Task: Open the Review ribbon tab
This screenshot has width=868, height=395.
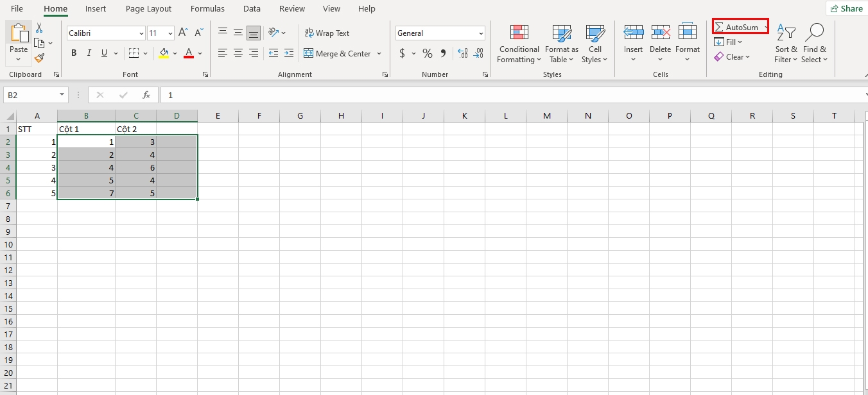Action: (292, 8)
